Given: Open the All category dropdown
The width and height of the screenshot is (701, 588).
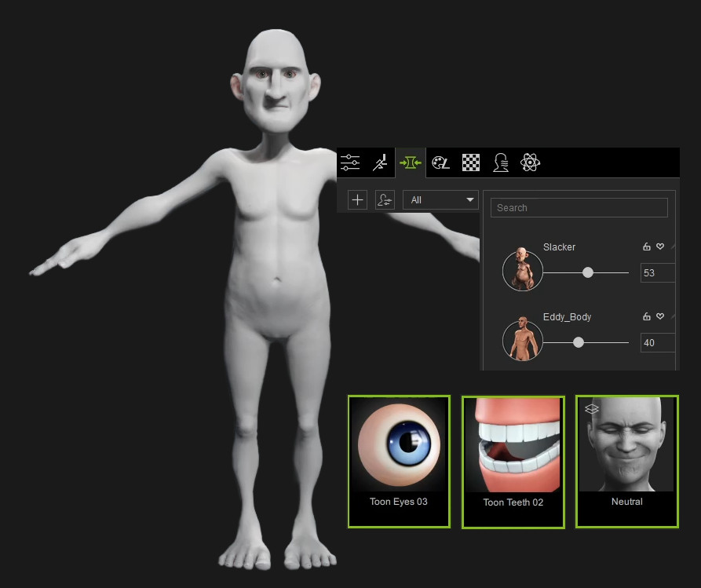Looking at the screenshot, I should [440, 199].
